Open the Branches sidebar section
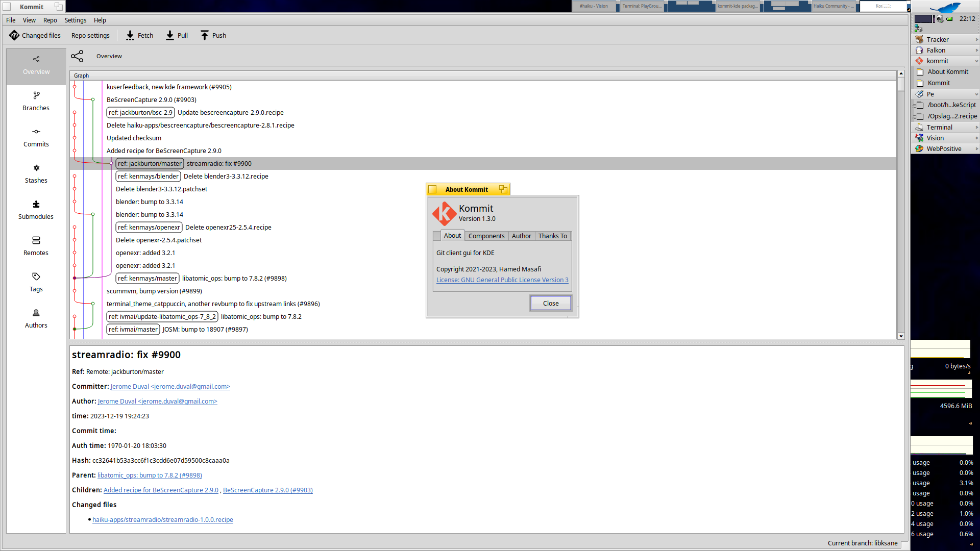This screenshot has height=551, width=980. (x=36, y=102)
